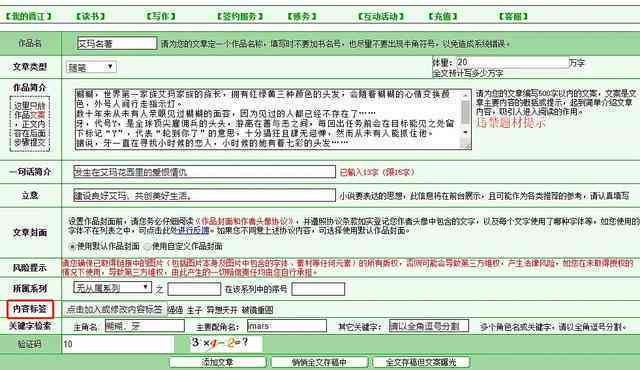Click the 主角名 input field

pos(144,326)
